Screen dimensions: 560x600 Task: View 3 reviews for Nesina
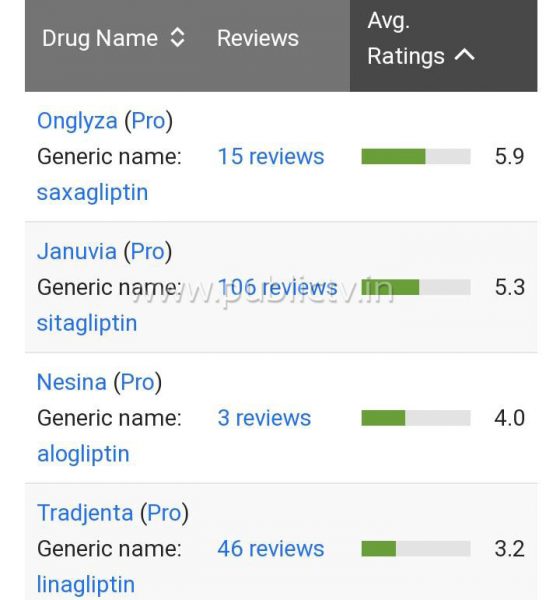264,418
